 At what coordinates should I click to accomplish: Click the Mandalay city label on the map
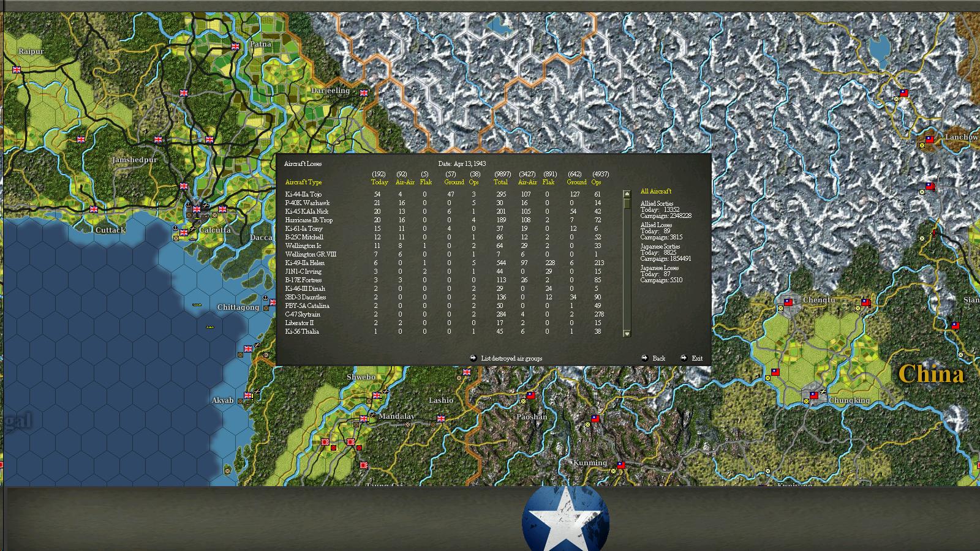[397, 416]
